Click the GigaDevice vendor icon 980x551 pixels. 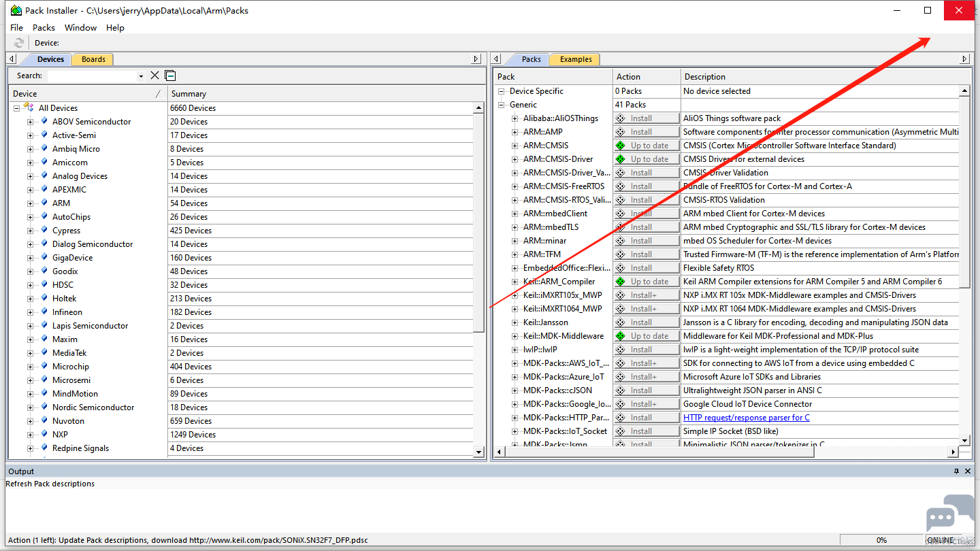point(44,257)
